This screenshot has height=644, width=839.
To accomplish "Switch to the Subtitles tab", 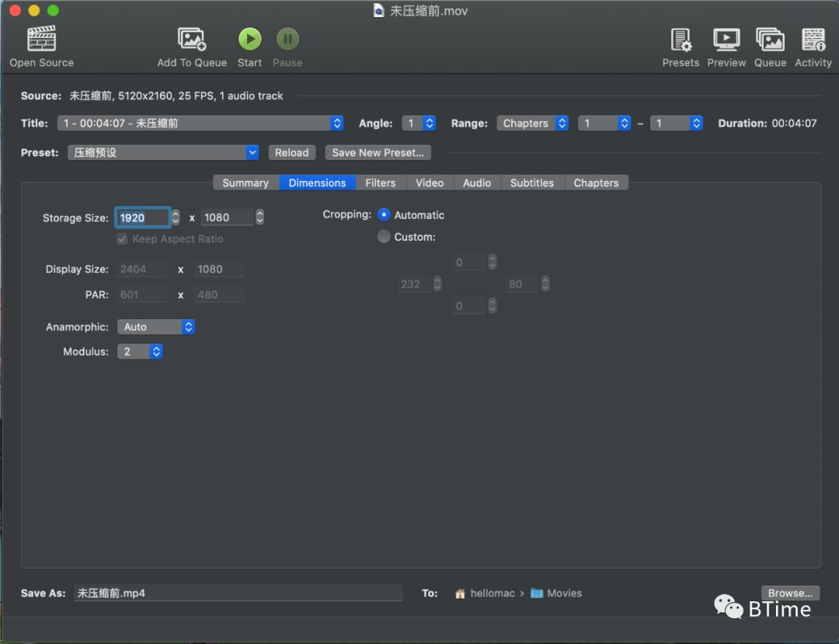I will point(532,183).
